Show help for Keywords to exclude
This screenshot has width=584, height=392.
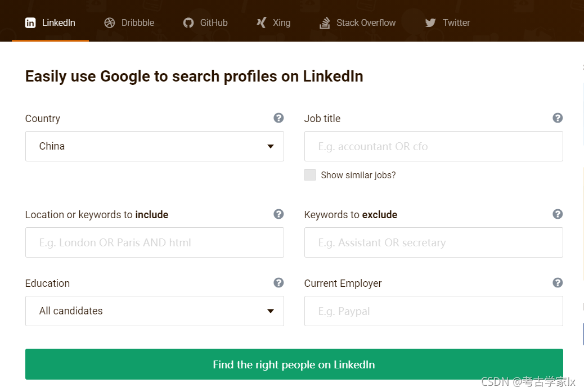point(558,214)
